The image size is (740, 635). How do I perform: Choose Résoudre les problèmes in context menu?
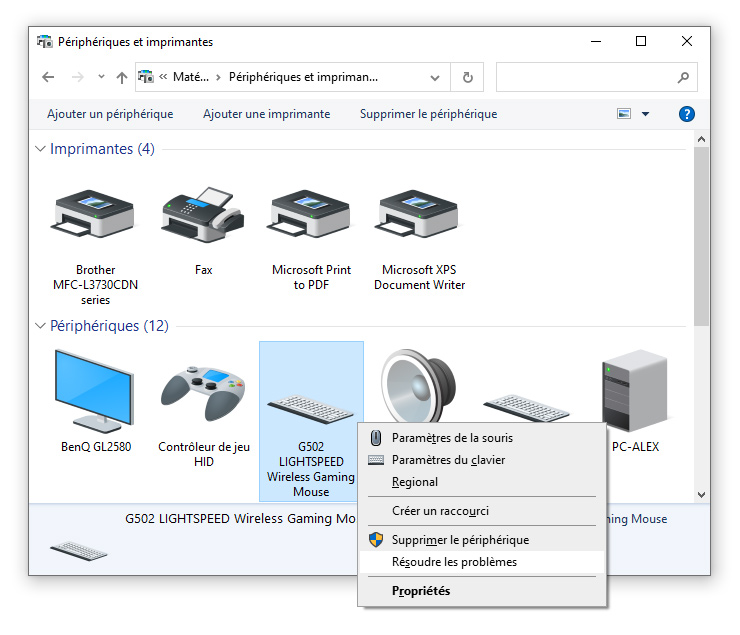point(482,562)
